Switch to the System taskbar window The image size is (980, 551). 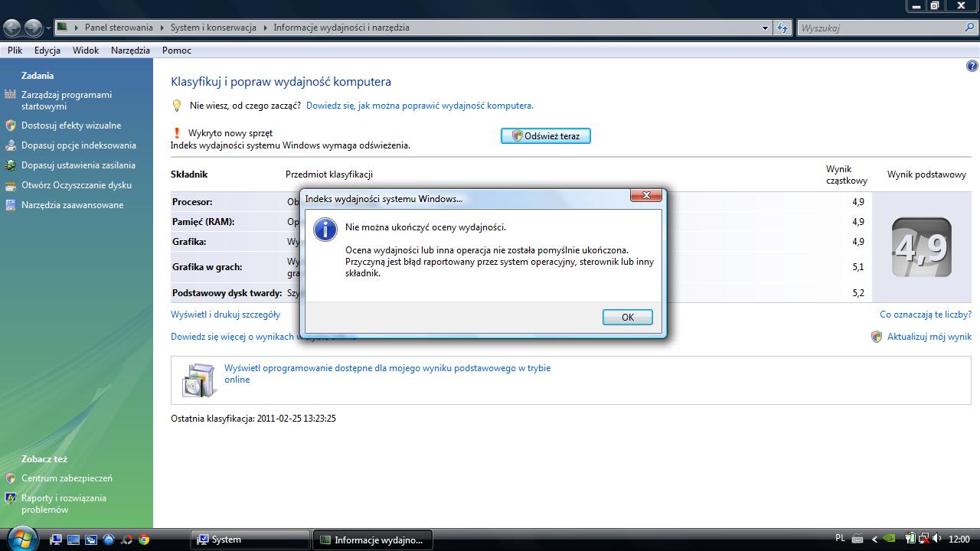click(250, 540)
